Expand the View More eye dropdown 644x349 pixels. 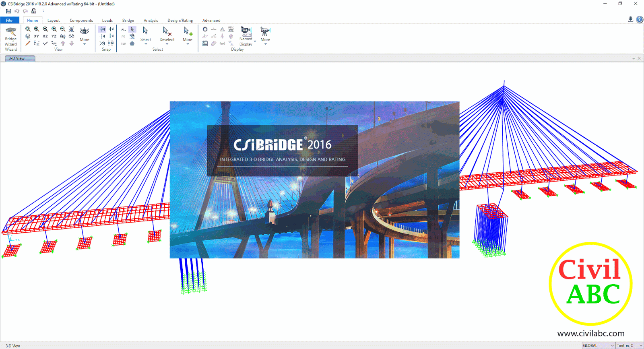(x=85, y=35)
